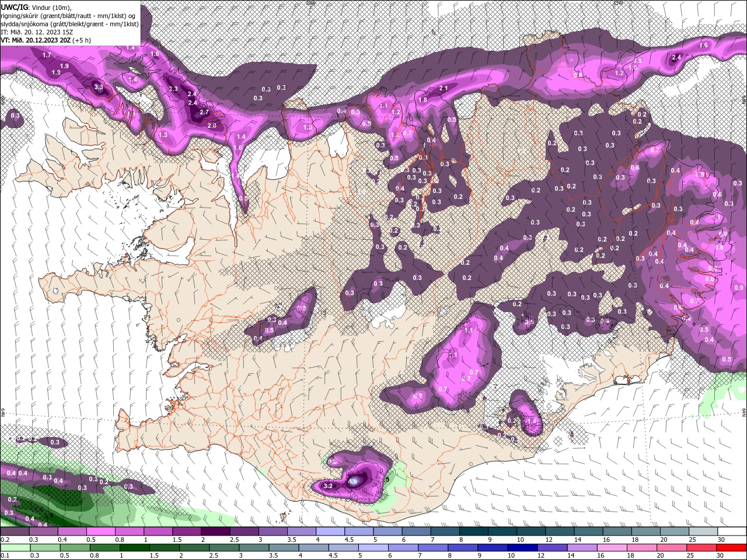This screenshot has height=560, width=747.
Task: Select the white 30 swatch in upper legend row
Action: coord(731,531)
